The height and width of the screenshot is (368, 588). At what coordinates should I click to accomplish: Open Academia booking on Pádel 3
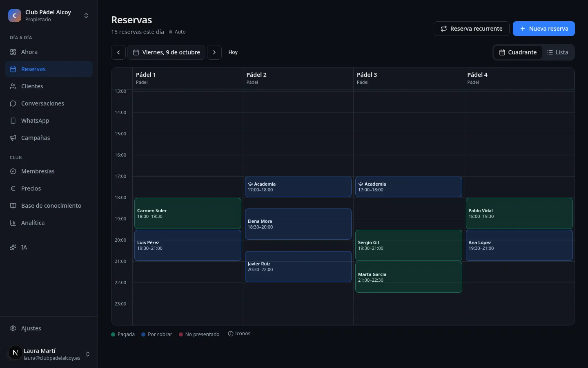click(x=409, y=187)
